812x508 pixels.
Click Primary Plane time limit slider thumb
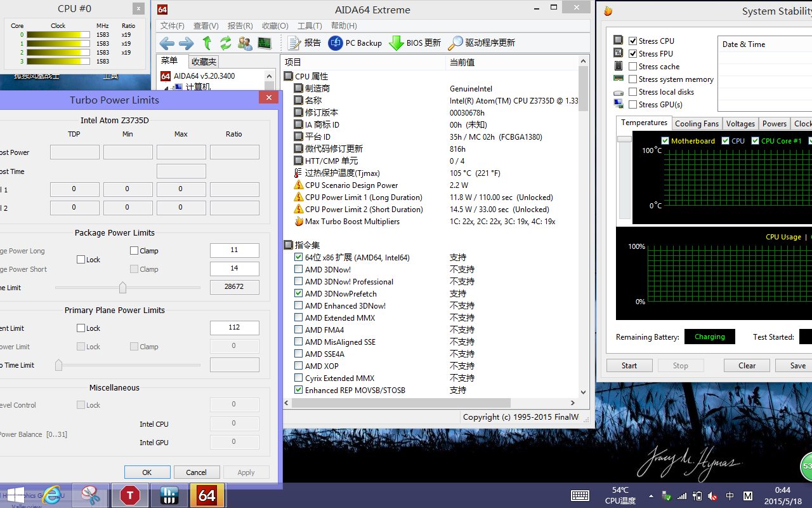coord(58,365)
